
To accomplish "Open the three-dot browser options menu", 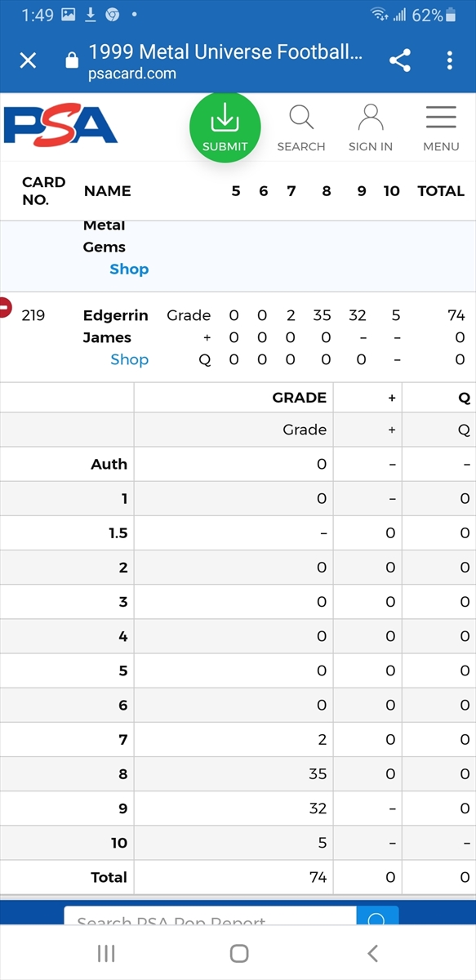I will [450, 60].
